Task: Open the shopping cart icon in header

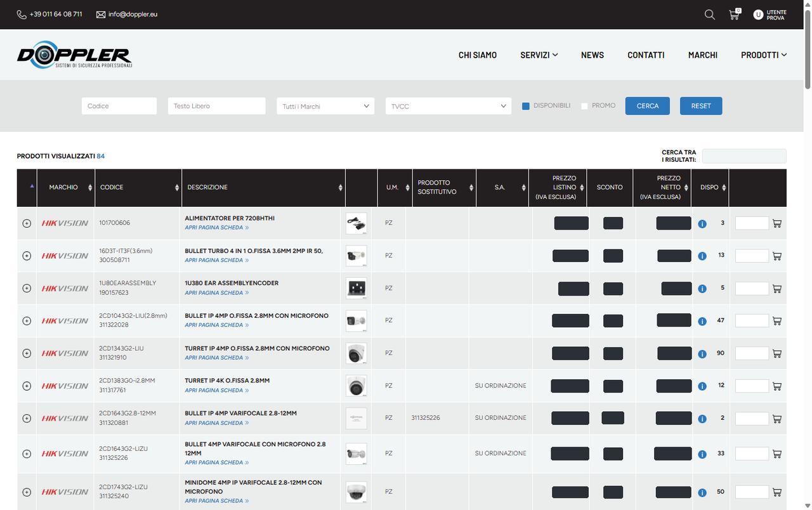Action: pyautogui.click(x=735, y=15)
